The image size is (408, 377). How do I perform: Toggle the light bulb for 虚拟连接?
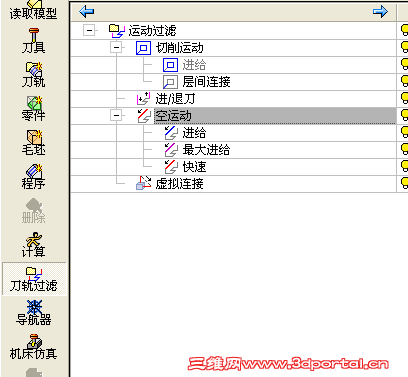[x=404, y=183]
